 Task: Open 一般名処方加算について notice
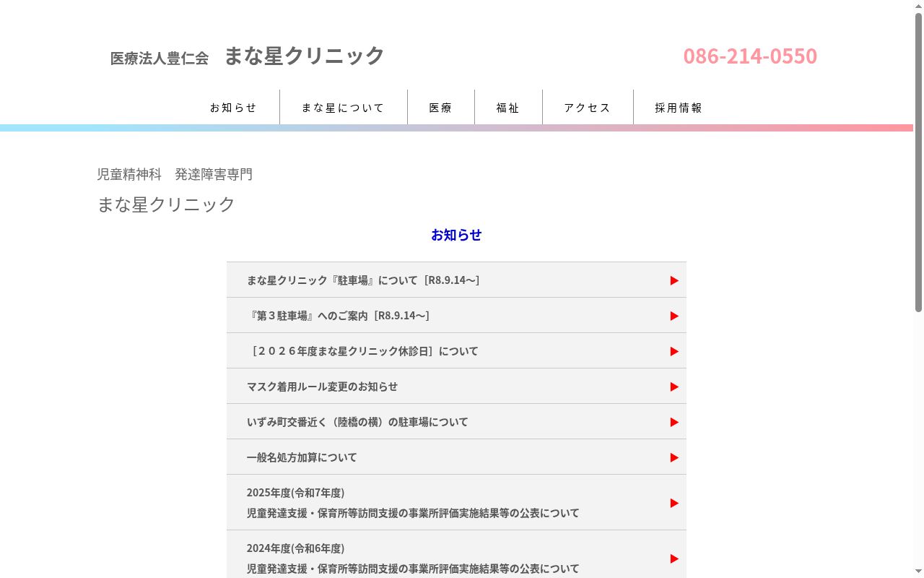(456, 457)
